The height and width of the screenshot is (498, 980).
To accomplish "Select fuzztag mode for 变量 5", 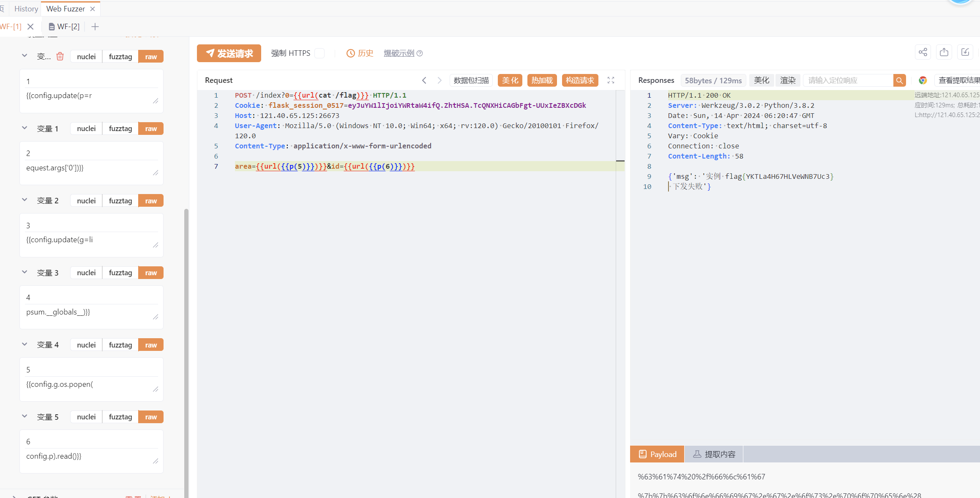I will point(120,417).
